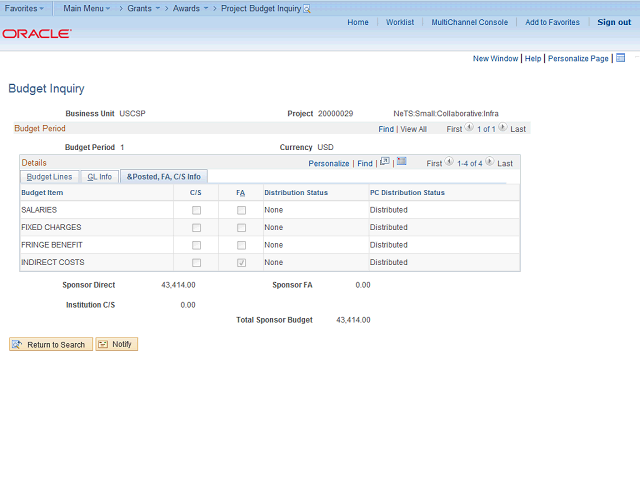Toggle the FA checkbox for INDIRECT COSTS
Viewport: 640px width, 480px height.
coord(241,262)
